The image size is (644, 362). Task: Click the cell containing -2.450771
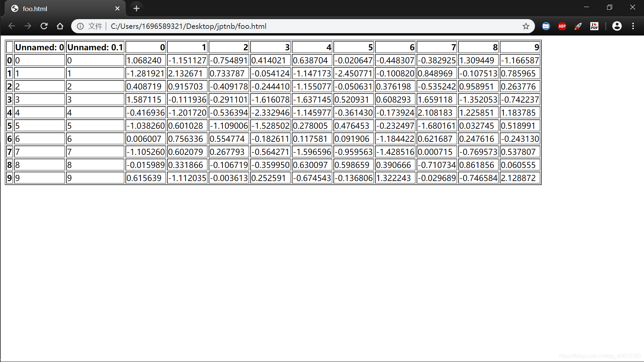[354, 73]
